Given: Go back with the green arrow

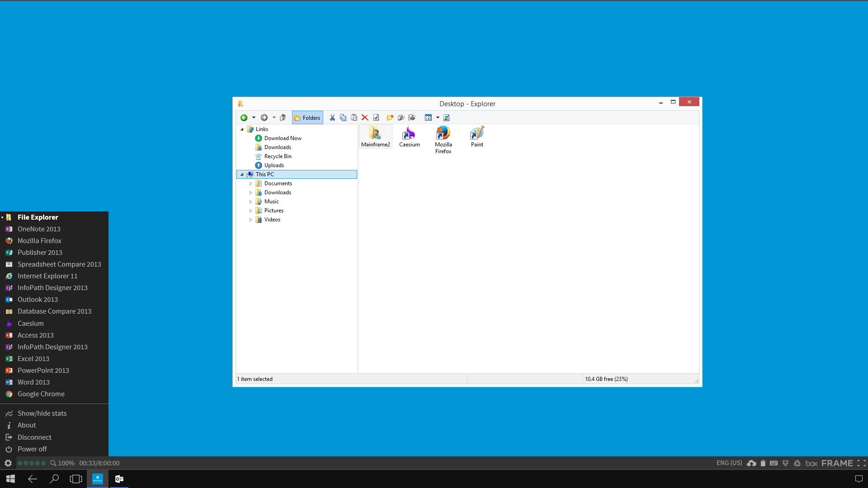Looking at the screenshot, I should 244,117.
